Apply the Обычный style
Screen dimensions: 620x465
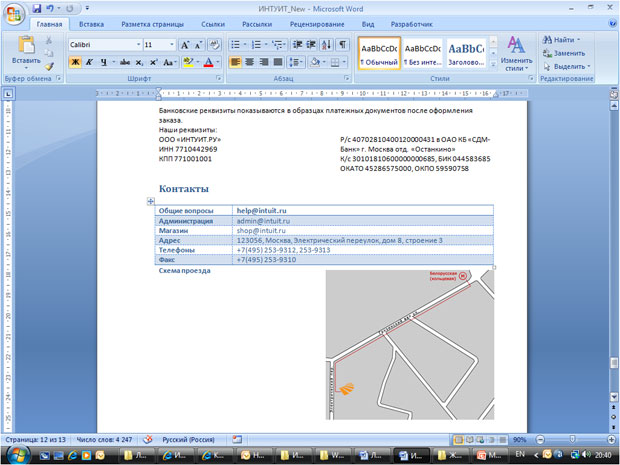click(x=379, y=54)
